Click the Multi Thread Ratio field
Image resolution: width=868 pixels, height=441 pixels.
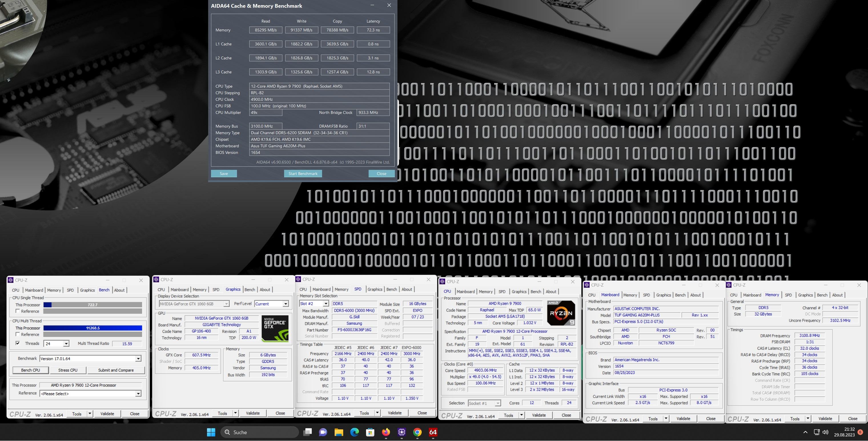coord(127,344)
